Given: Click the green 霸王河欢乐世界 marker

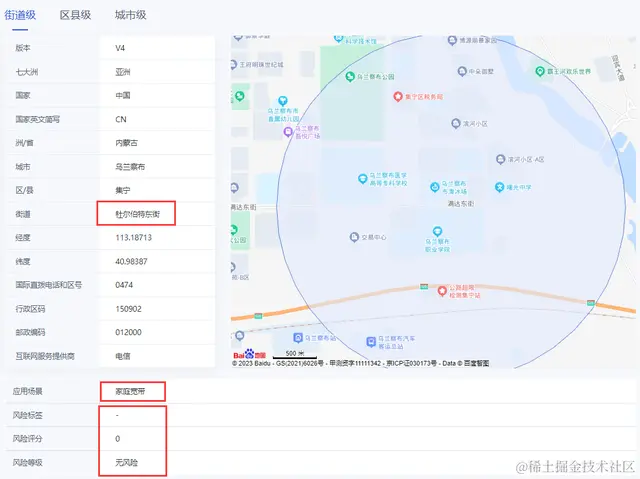Looking at the screenshot, I should [x=540, y=71].
